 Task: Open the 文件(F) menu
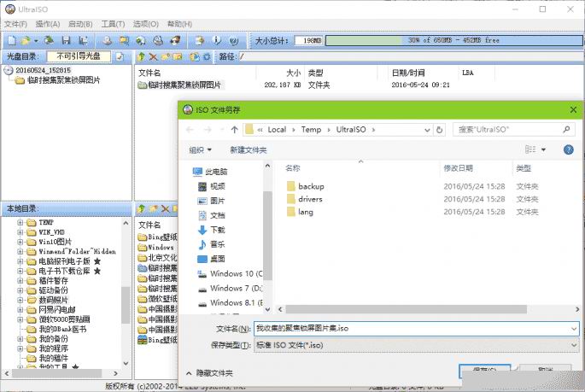coord(15,24)
